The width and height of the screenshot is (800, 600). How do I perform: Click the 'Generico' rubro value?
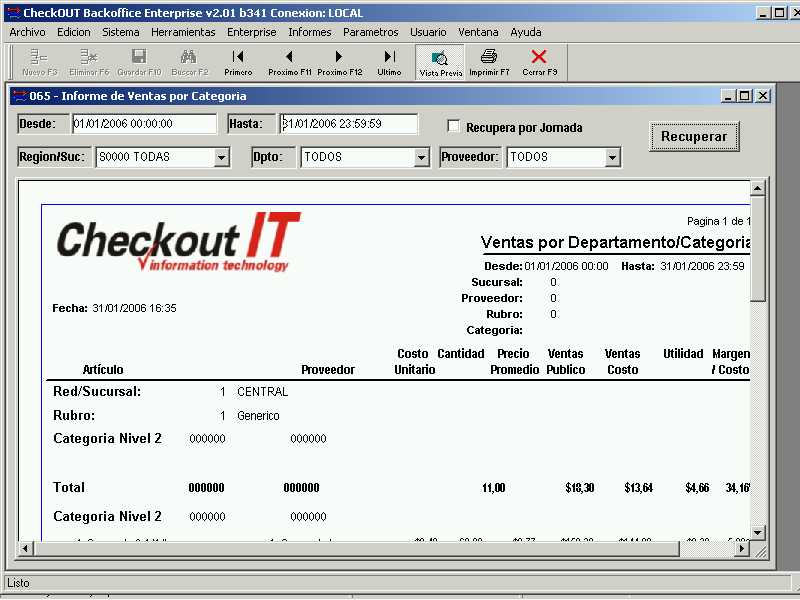tap(258, 416)
